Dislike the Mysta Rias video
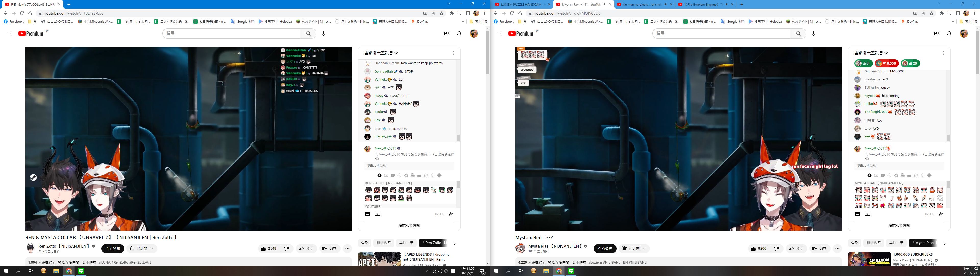 tap(776, 249)
